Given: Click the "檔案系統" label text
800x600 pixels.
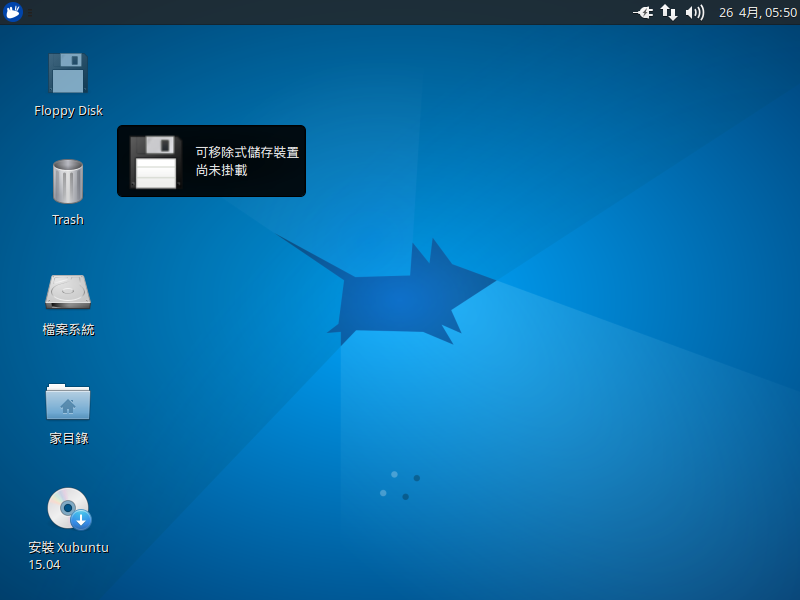Looking at the screenshot, I should click(x=68, y=329).
